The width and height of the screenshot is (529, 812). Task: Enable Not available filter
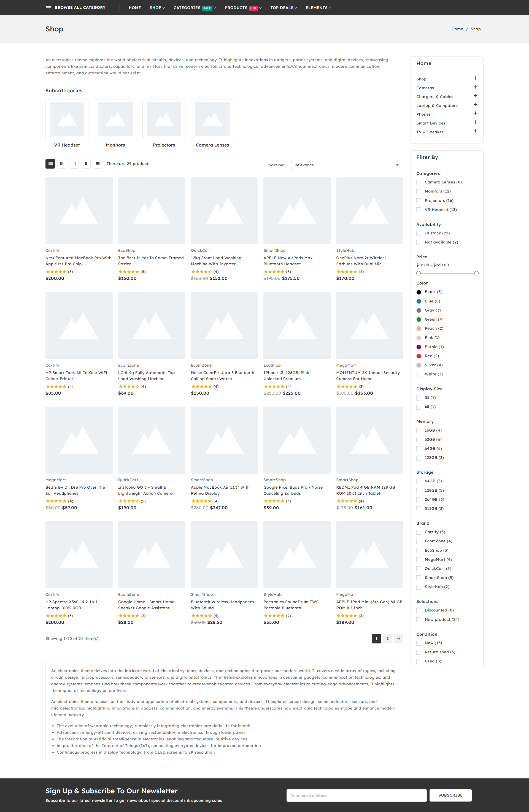click(x=419, y=243)
